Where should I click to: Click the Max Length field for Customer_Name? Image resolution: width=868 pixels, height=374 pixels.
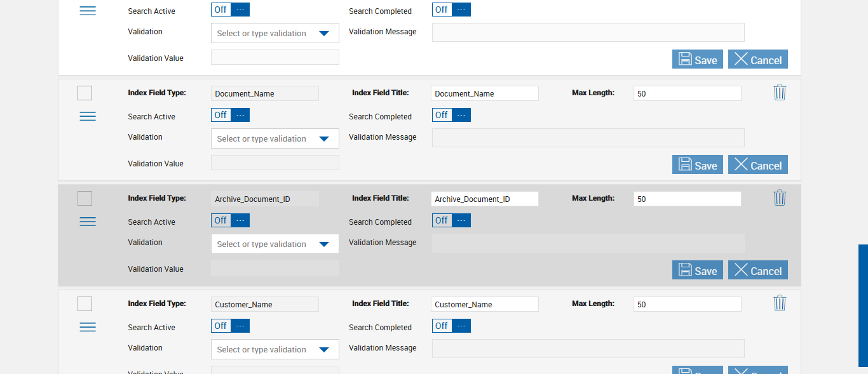687,304
